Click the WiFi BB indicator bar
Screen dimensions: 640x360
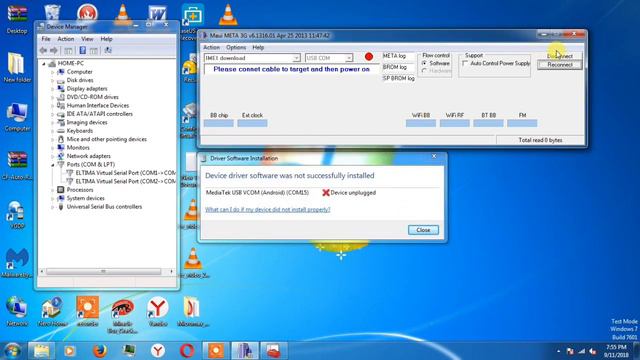tap(421, 123)
